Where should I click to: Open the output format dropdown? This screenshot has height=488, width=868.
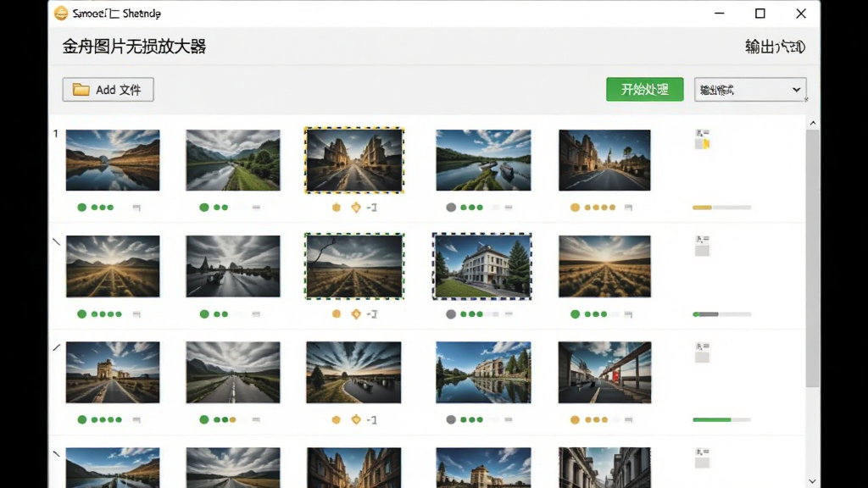coord(750,90)
